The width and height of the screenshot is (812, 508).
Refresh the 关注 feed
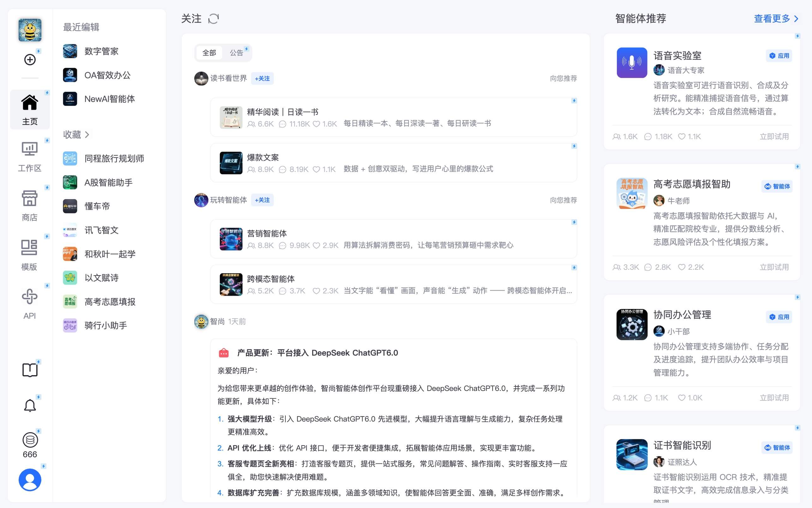213,19
